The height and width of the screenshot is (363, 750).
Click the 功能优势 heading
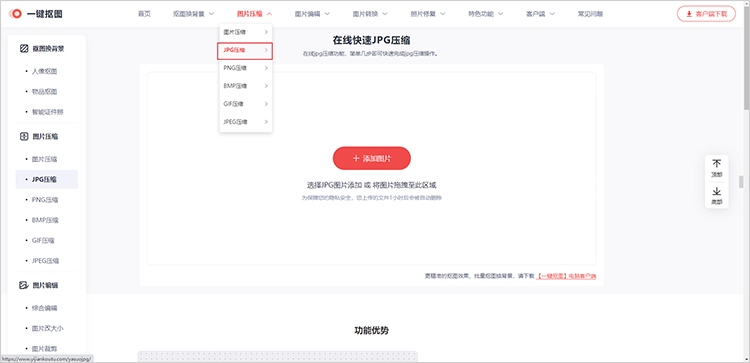[x=372, y=330]
